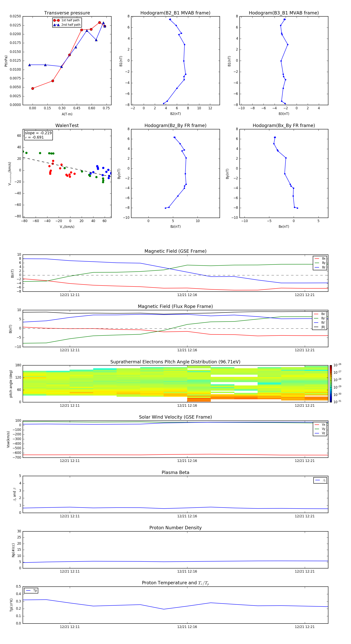Click the 'WalenTest' plot title

(67, 125)
